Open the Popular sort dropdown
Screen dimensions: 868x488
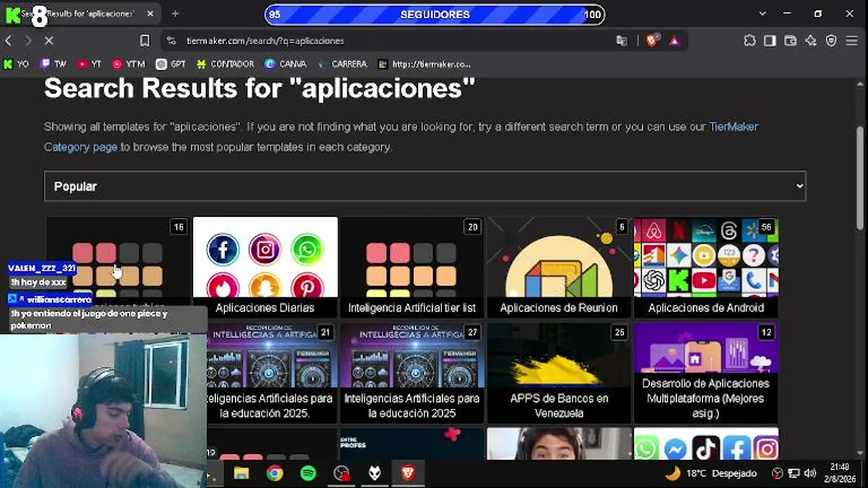point(425,186)
